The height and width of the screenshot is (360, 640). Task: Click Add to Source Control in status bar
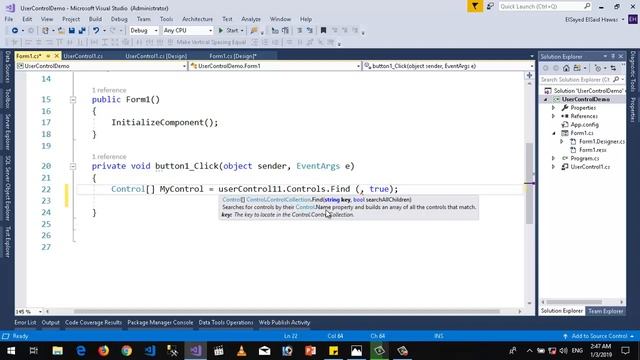tap(599, 336)
